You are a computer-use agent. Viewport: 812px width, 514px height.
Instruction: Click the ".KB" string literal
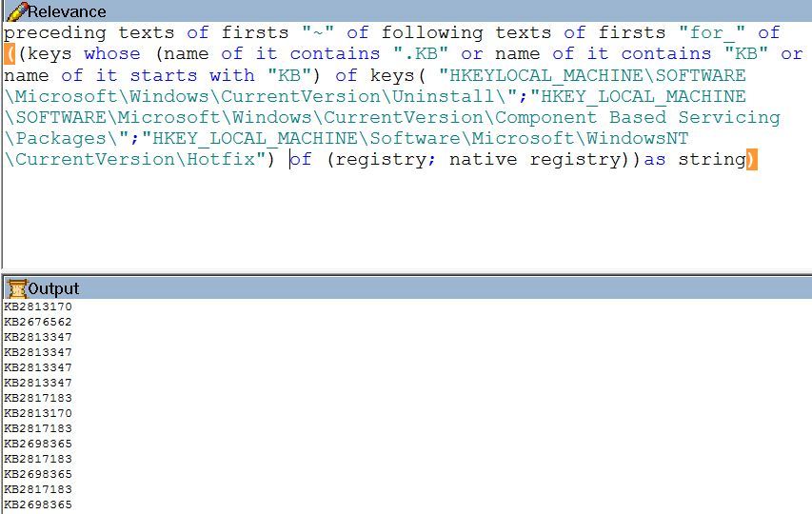pos(421,54)
